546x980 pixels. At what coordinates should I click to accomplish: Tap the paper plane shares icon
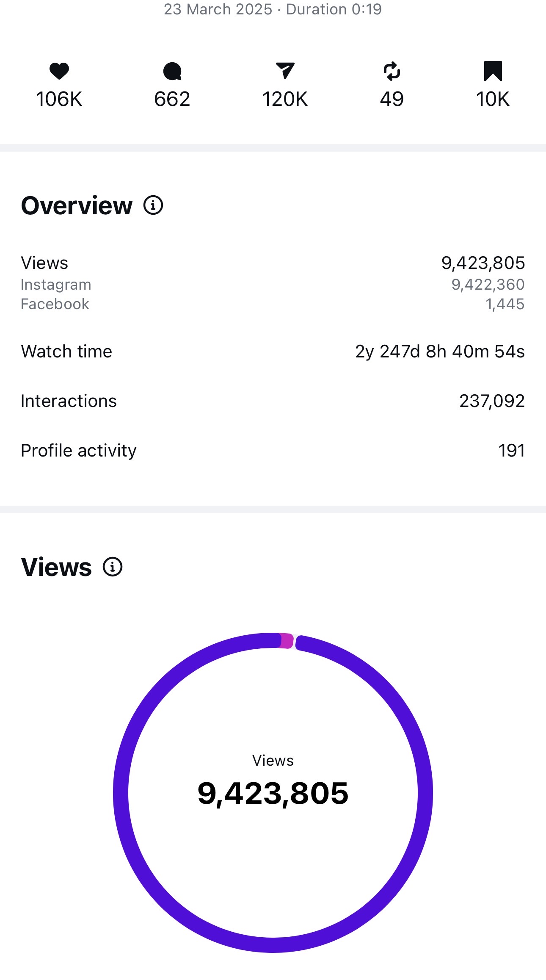point(285,70)
